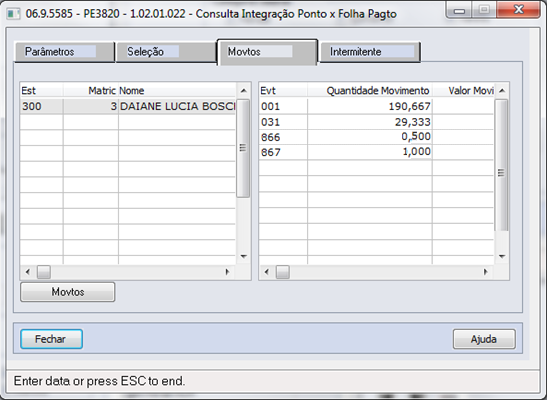The width and height of the screenshot is (554, 404).
Task: Click left arrow of events grid horizontal scrollbar
Action: (267, 272)
